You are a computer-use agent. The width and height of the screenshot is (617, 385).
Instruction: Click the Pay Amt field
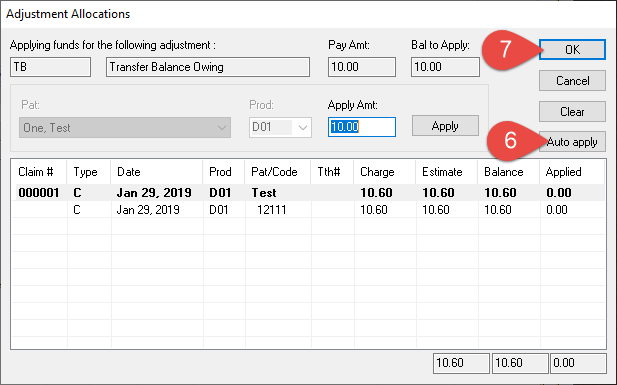coord(362,67)
